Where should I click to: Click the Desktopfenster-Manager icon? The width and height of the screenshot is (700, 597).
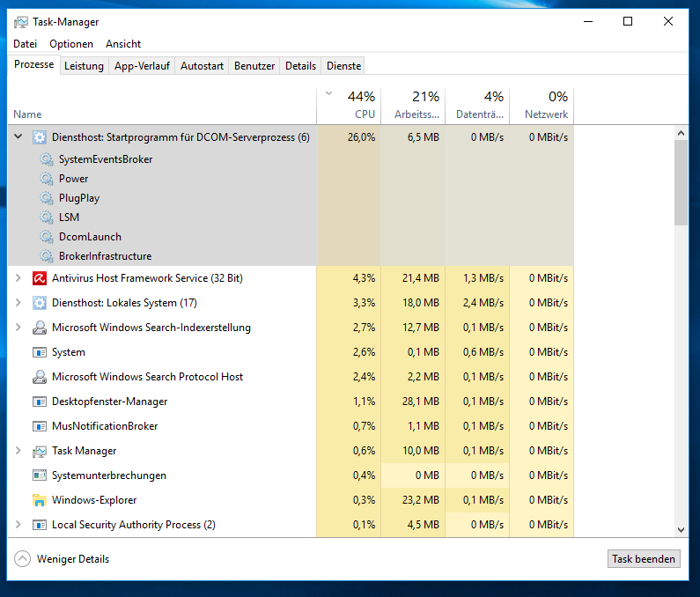40,402
